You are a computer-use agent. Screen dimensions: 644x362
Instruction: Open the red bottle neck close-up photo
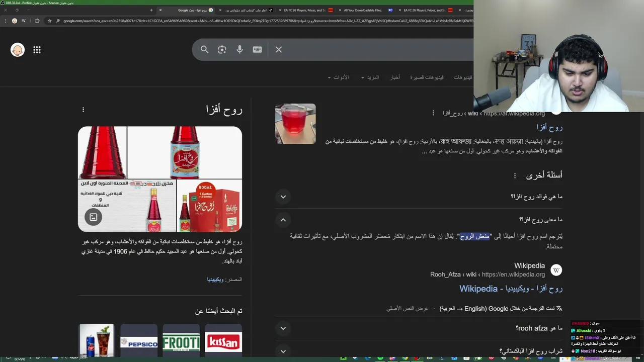(102, 152)
